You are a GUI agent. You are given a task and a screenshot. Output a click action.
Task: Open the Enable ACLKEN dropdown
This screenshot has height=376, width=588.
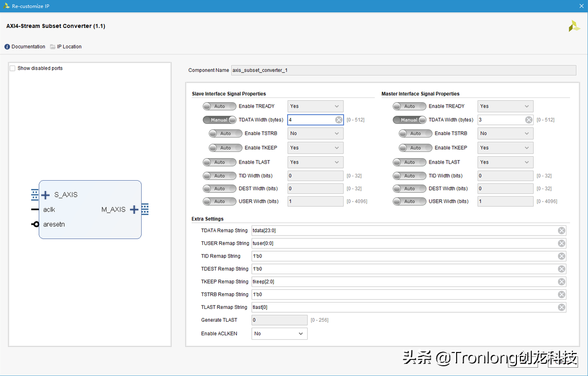(x=279, y=334)
